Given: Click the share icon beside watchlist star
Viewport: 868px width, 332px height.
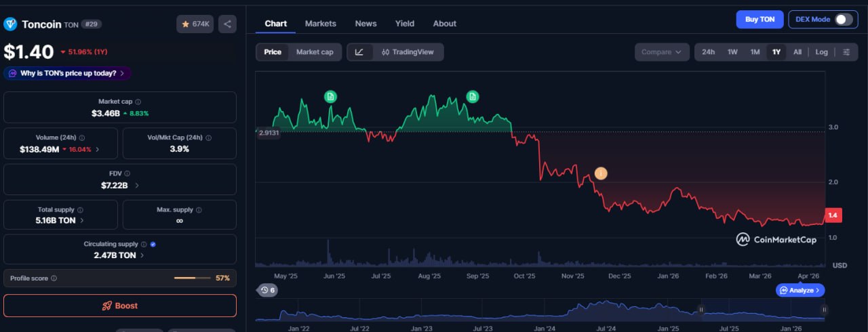Looking at the screenshot, I should [x=227, y=24].
